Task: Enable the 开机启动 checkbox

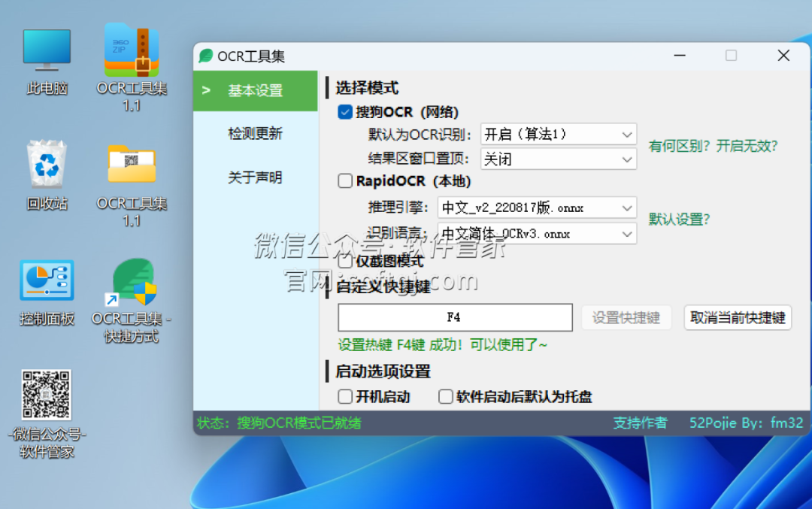Action: [345, 397]
